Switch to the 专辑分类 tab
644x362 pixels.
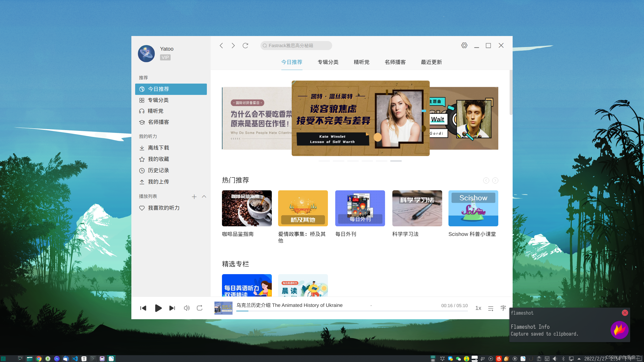[328, 62]
